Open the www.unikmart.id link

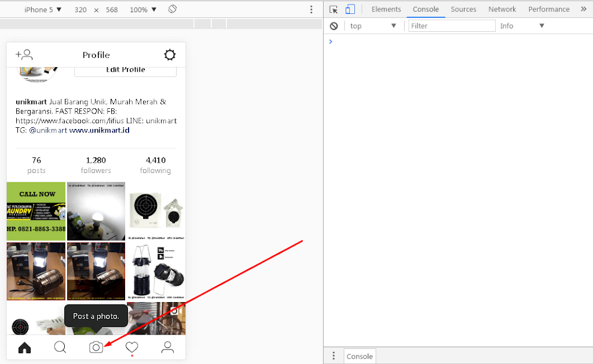(x=100, y=130)
